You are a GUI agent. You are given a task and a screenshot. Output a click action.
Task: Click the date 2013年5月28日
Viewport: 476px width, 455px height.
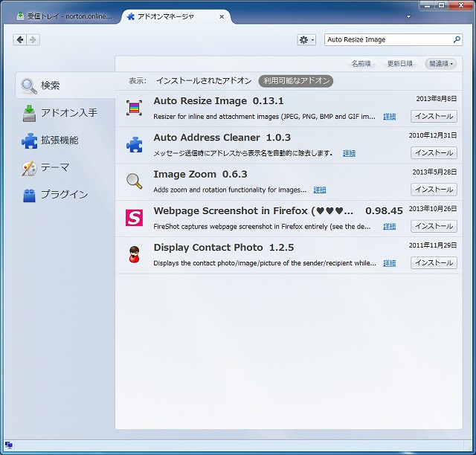pos(434,172)
